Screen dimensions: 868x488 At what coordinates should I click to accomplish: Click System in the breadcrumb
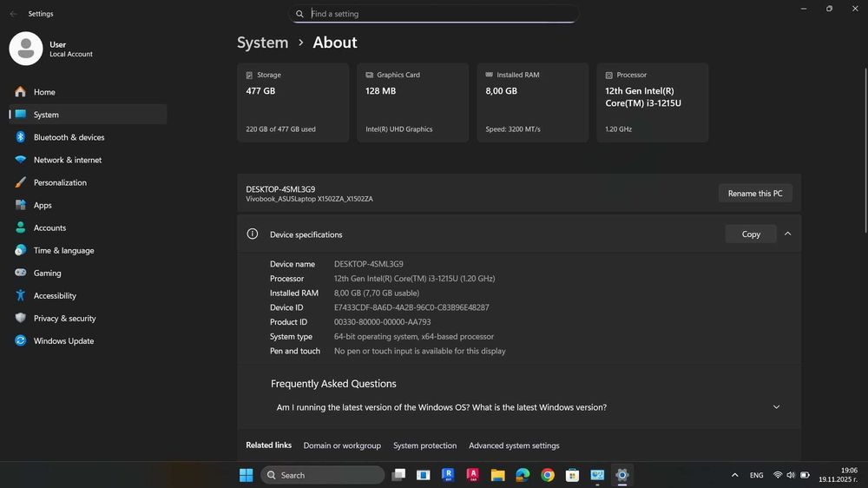tap(262, 43)
